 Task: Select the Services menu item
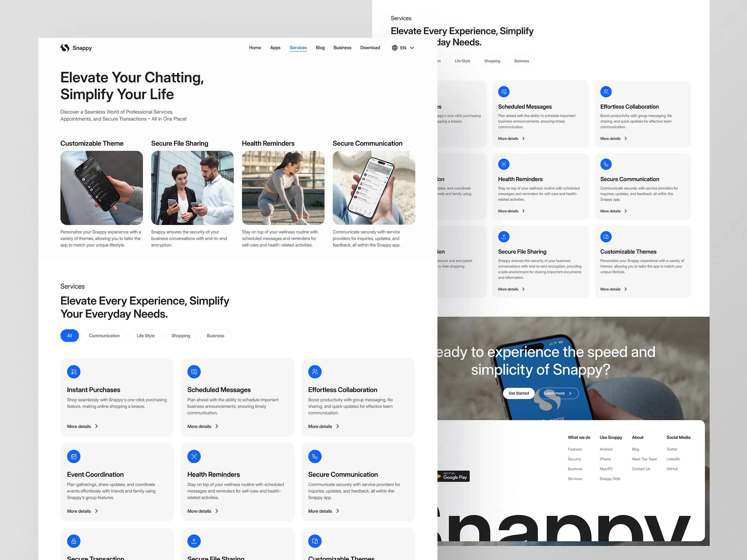(x=298, y=48)
